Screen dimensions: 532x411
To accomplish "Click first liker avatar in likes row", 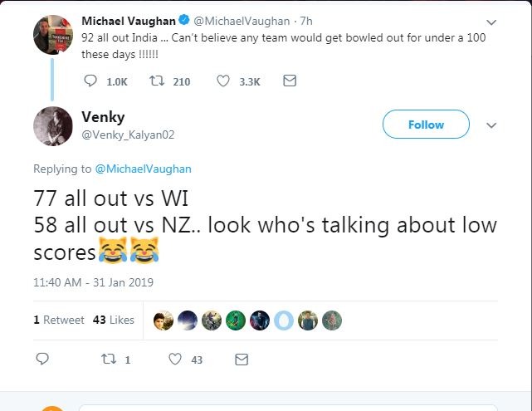I will [x=164, y=320].
